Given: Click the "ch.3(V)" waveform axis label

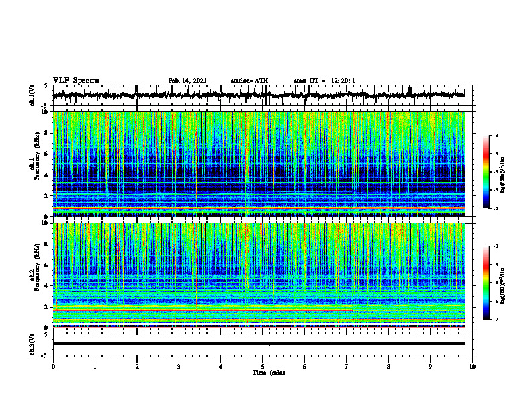Looking at the screenshot, I should click(32, 345).
